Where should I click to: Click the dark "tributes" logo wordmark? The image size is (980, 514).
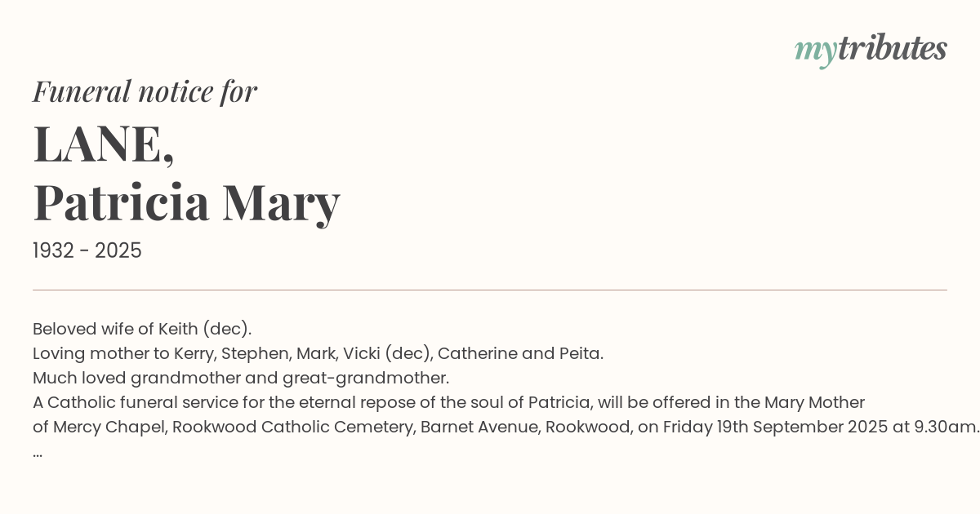coord(892,48)
